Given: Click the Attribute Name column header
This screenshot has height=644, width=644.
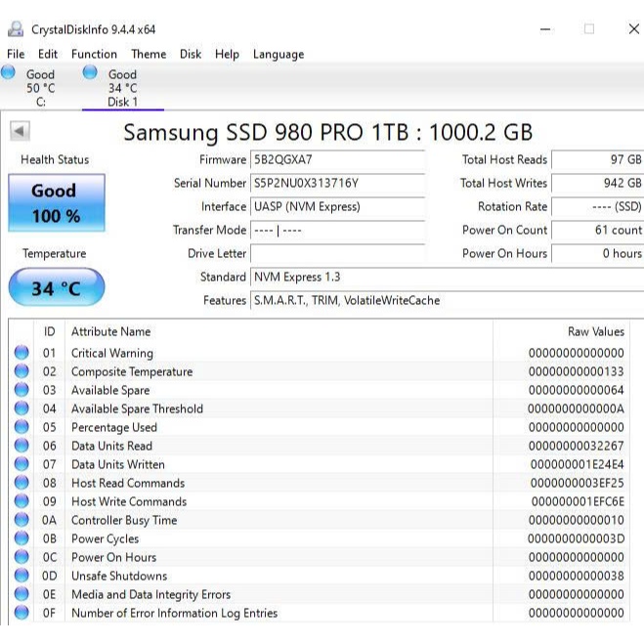Looking at the screenshot, I should point(111,332).
